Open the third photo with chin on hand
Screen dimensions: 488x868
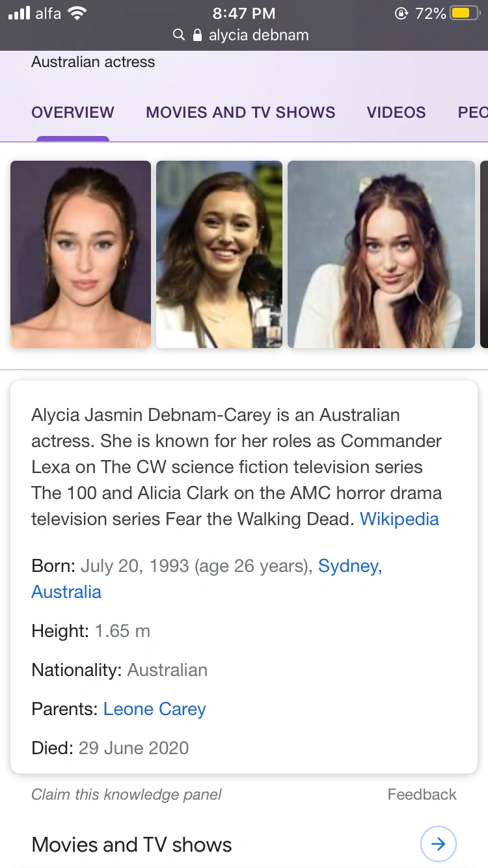[381, 254]
